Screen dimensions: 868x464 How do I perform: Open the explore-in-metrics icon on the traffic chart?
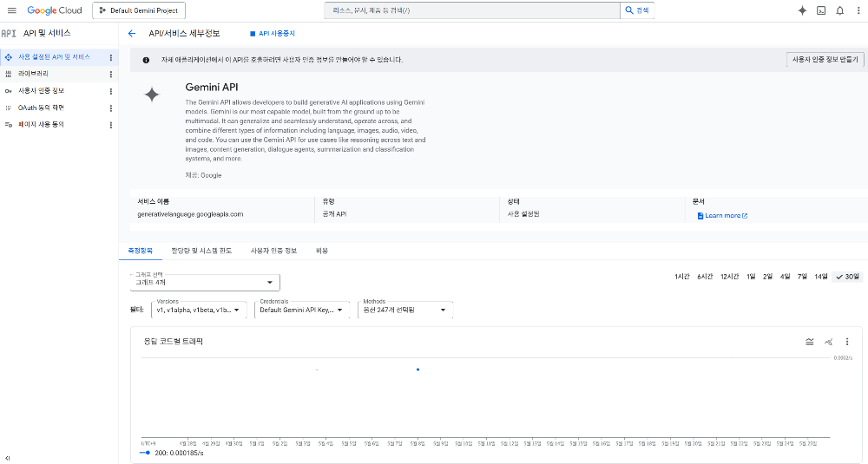click(x=828, y=342)
